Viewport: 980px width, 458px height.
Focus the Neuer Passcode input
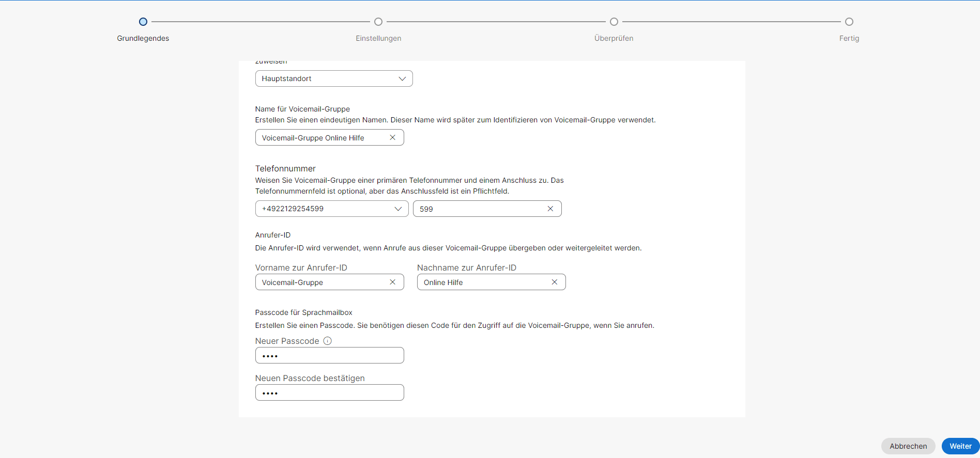[x=330, y=355]
